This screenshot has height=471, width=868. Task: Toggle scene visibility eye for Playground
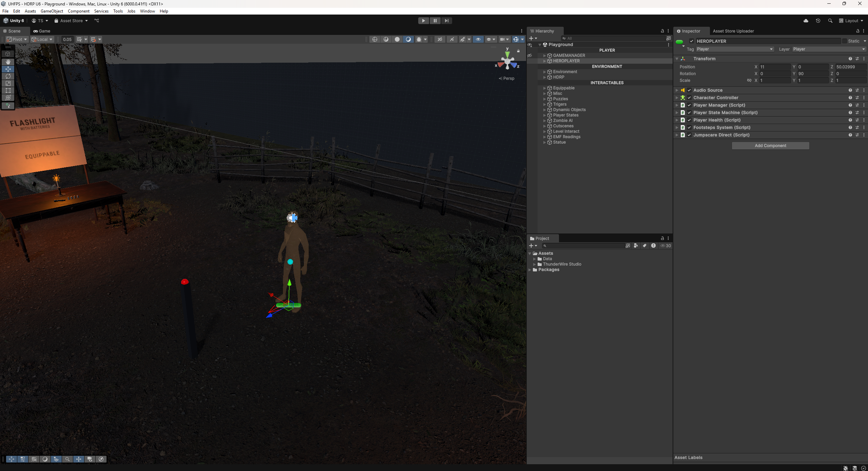[x=529, y=45]
